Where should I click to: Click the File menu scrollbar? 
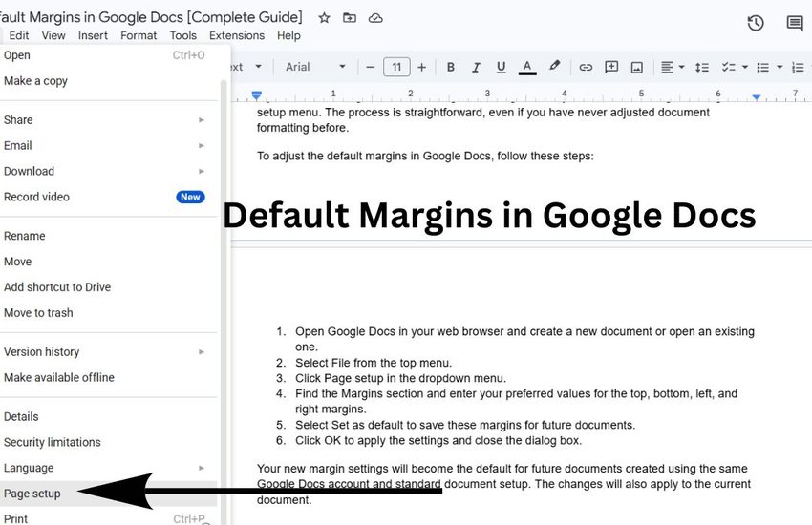224,303
